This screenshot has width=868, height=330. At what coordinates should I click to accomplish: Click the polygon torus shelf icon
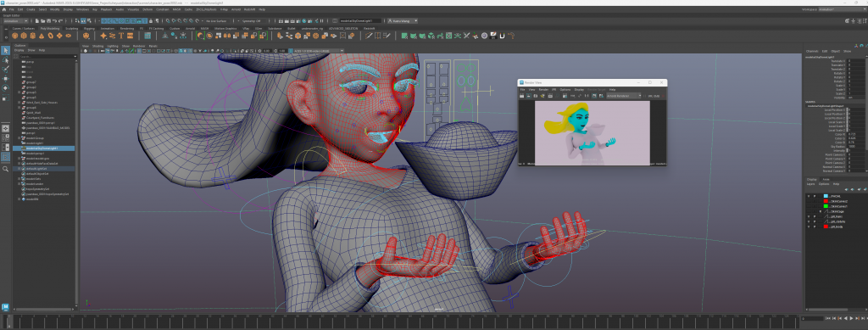[50, 36]
